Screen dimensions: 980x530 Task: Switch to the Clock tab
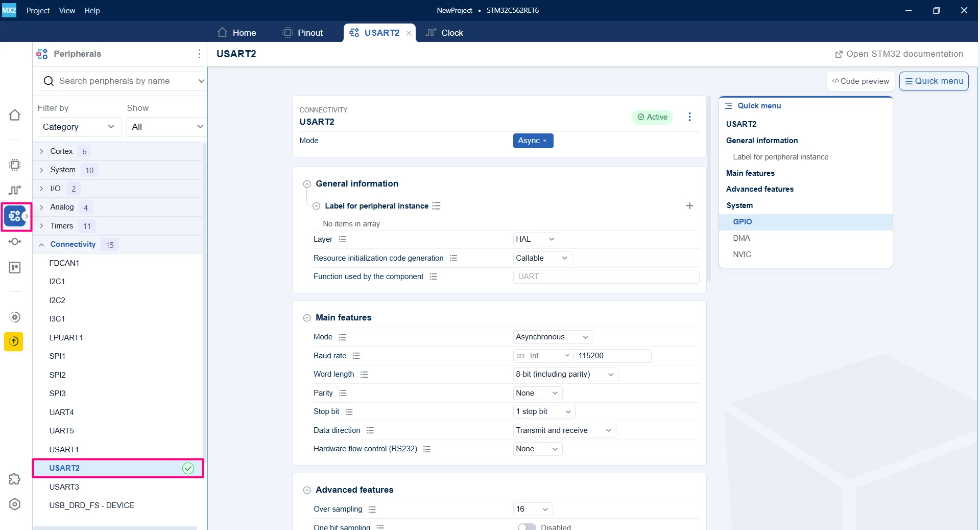(444, 33)
